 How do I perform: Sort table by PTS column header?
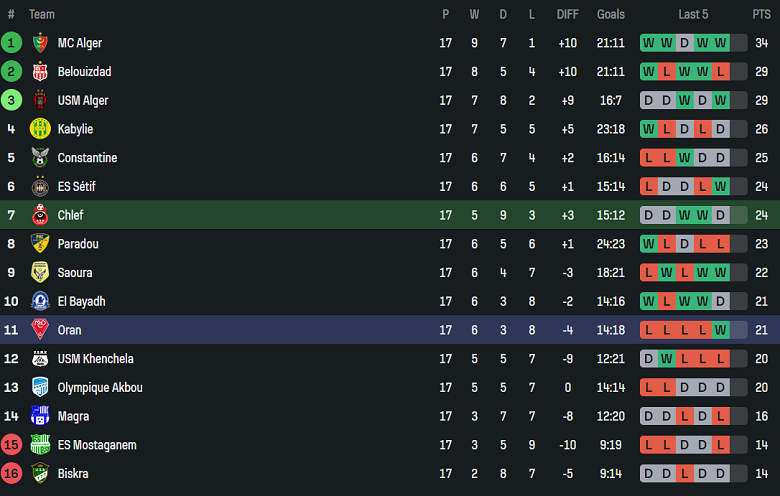pyautogui.click(x=761, y=14)
